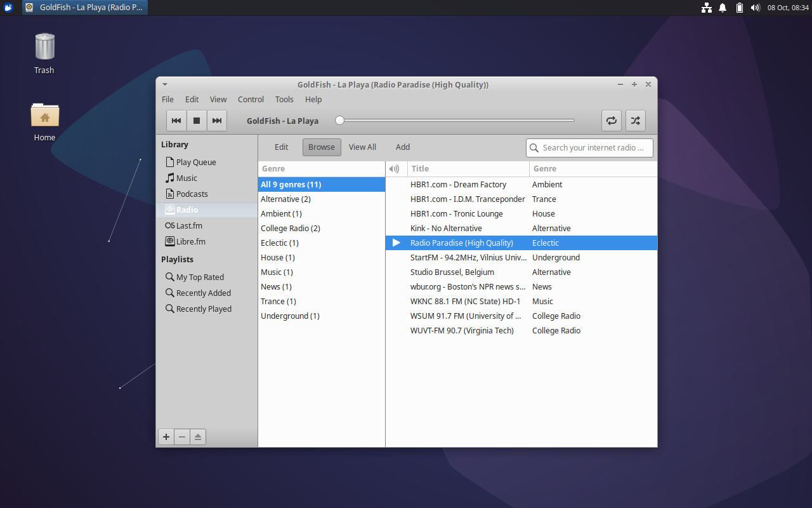Skip to next track button
812x508 pixels.
coord(217,121)
